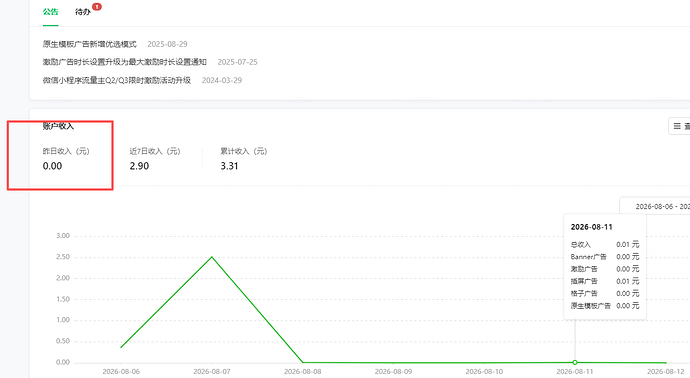Open announcement 微信小程序流量主Q2/Q3限时激励活动升级
Viewport: 690px width, 378px height.
[117, 80]
